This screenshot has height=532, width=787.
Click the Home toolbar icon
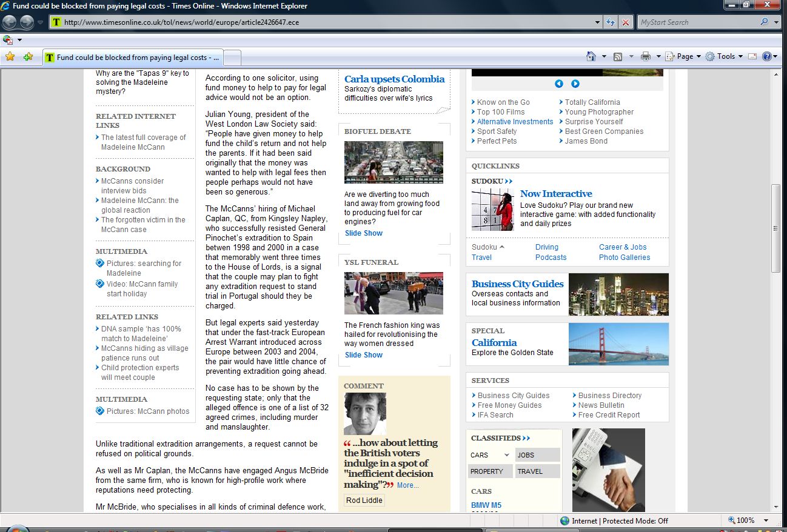click(x=591, y=56)
